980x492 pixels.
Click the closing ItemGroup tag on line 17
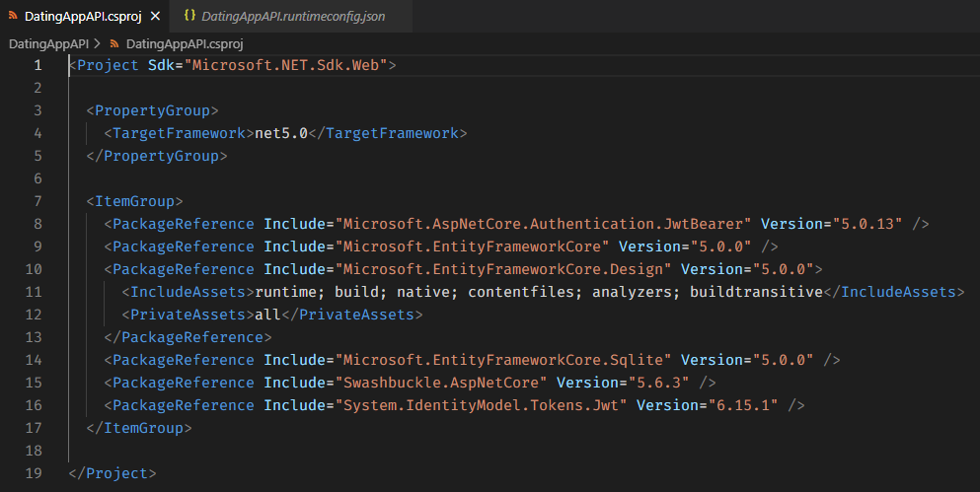click(139, 428)
